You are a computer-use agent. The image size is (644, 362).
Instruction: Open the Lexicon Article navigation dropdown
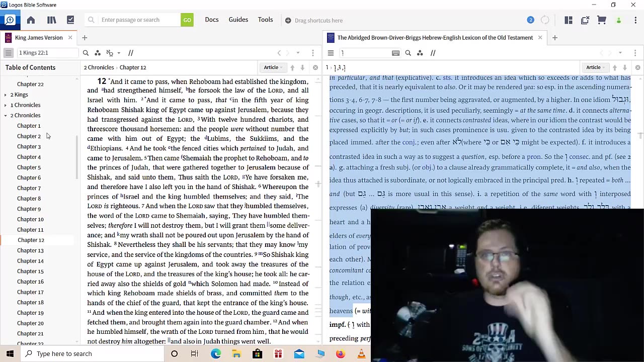point(596,67)
